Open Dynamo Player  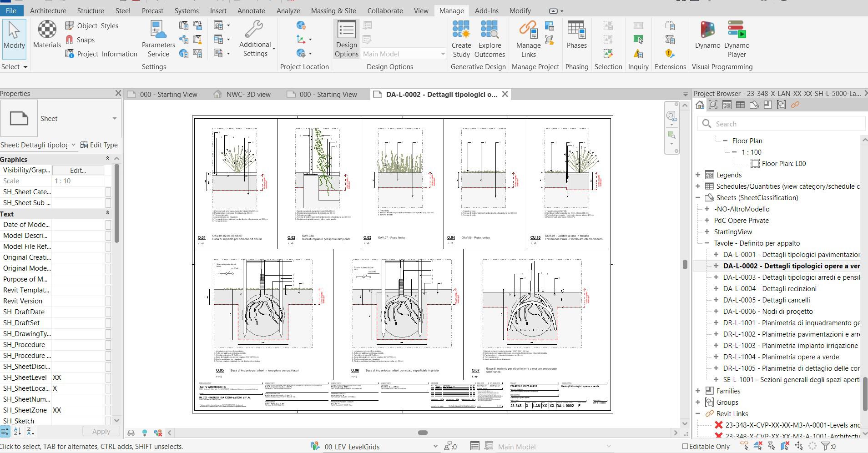click(737, 39)
